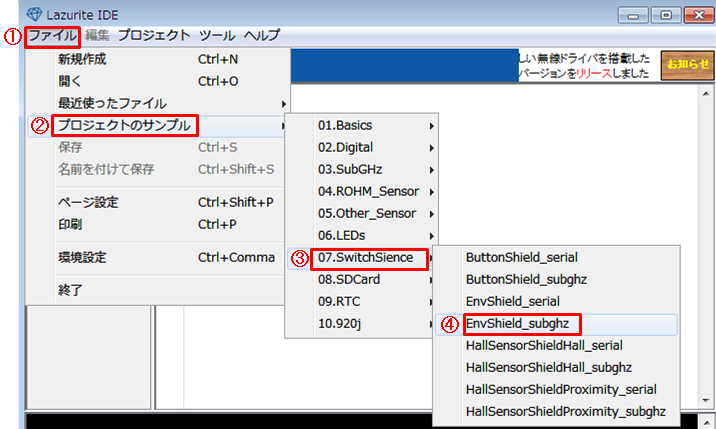Close the Lazurite IDE window

pyautogui.click(x=699, y=16)
